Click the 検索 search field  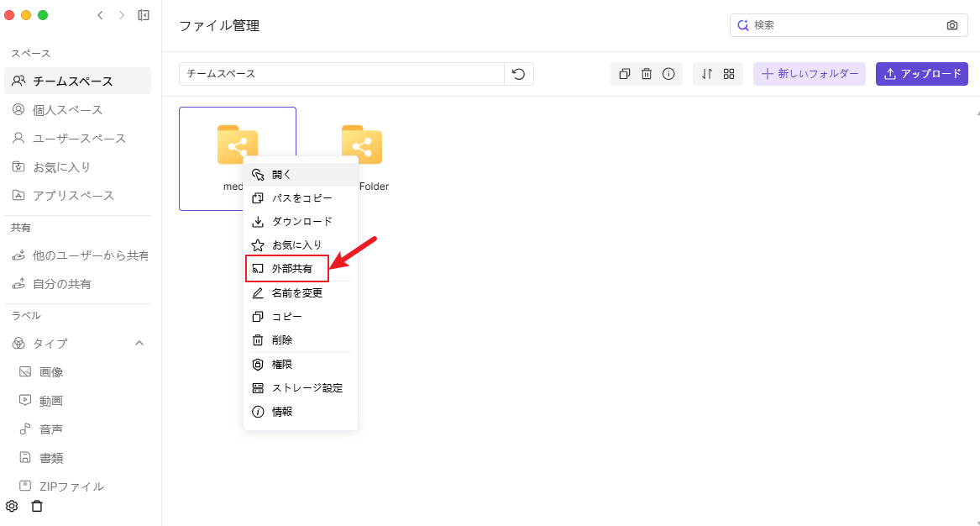(844, 25)
